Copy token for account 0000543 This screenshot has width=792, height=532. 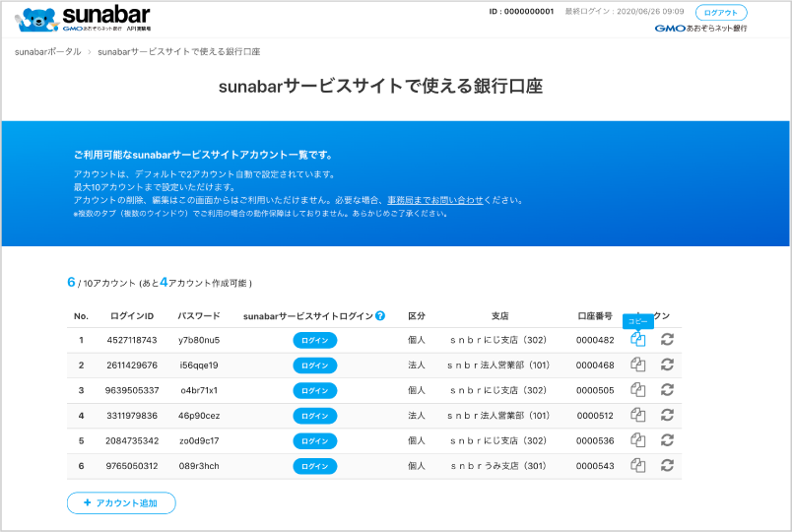(x=638, y=465)
